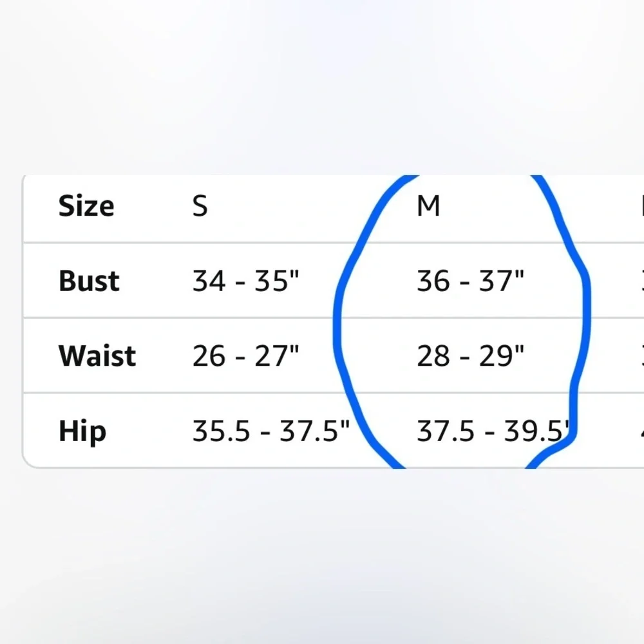Click the Waist row label
This screenshot has height=644, width=644.
click(97, 355)
